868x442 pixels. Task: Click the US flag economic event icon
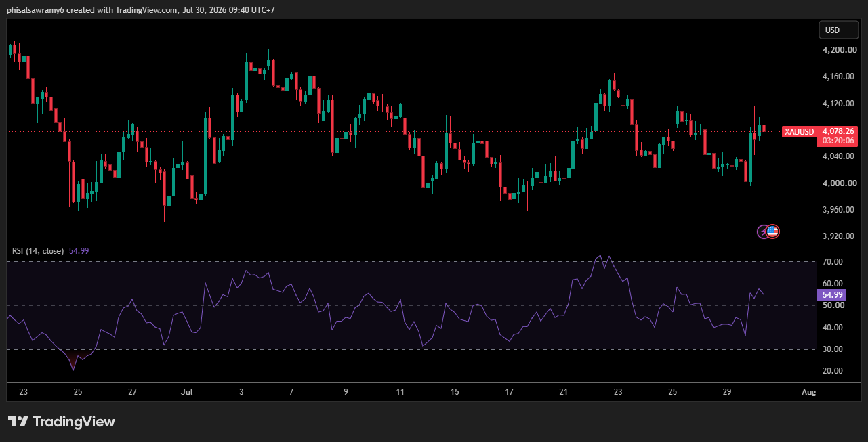(773, 231)
